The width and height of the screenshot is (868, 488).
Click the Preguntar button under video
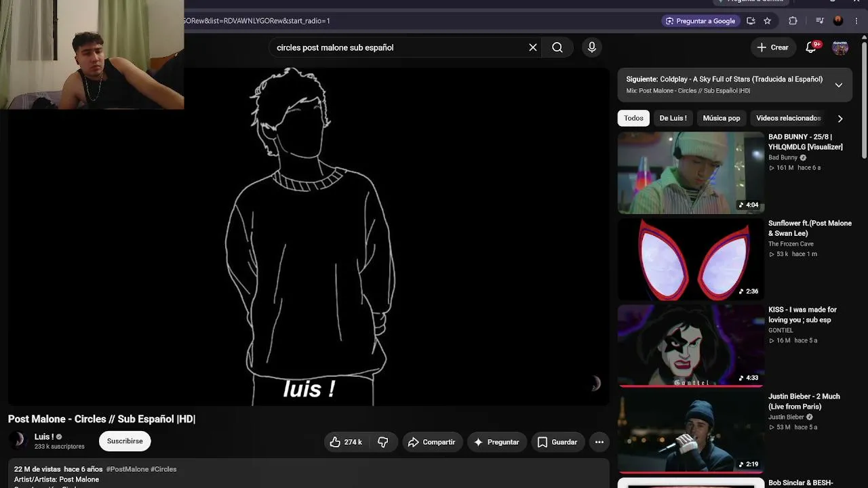(x=496, y=442)
